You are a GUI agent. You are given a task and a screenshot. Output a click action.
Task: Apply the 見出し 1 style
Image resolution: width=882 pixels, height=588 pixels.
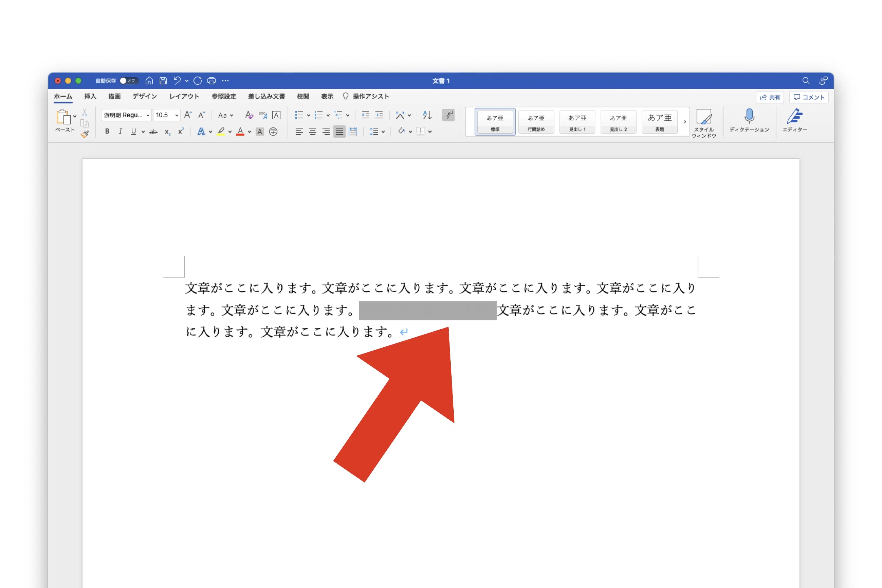577,122
